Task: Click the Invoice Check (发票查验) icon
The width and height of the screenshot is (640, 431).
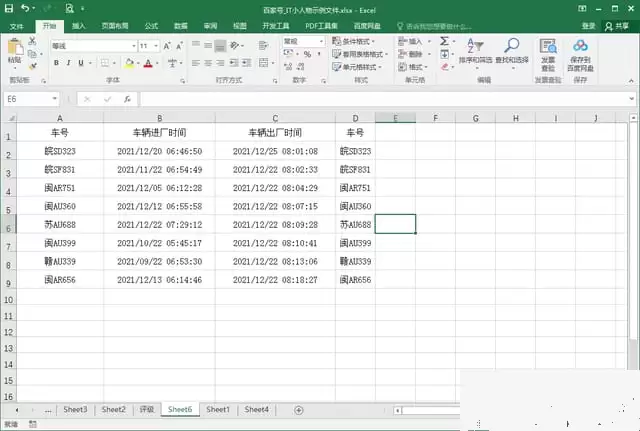Action: (548, 54)
